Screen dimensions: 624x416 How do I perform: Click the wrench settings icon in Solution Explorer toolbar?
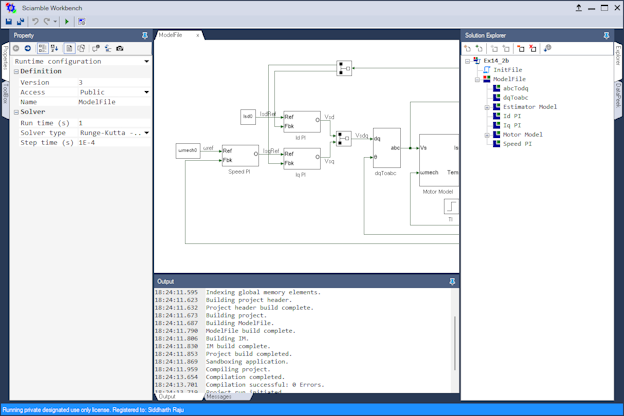click(x=548, y=49)
